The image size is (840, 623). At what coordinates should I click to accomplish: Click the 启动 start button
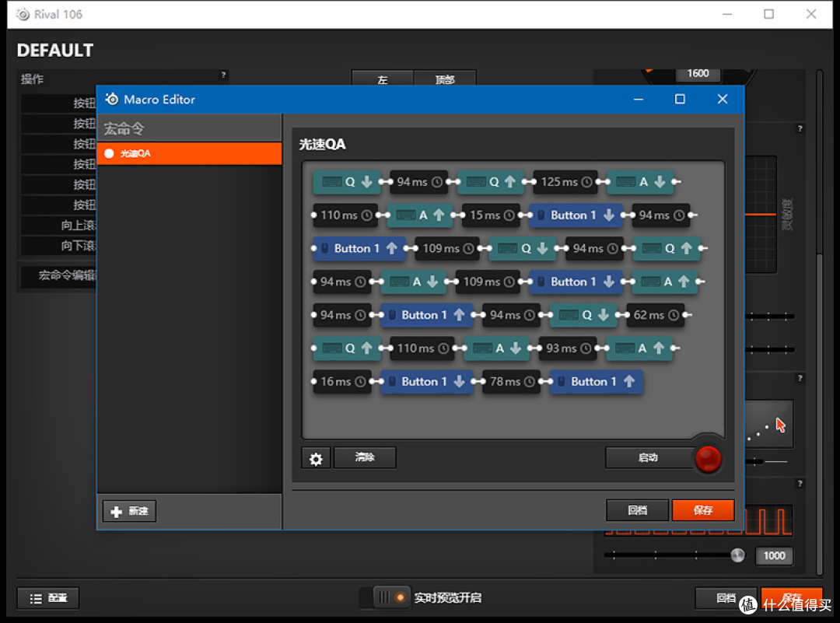pyautogui.click(x=648, y=457)
